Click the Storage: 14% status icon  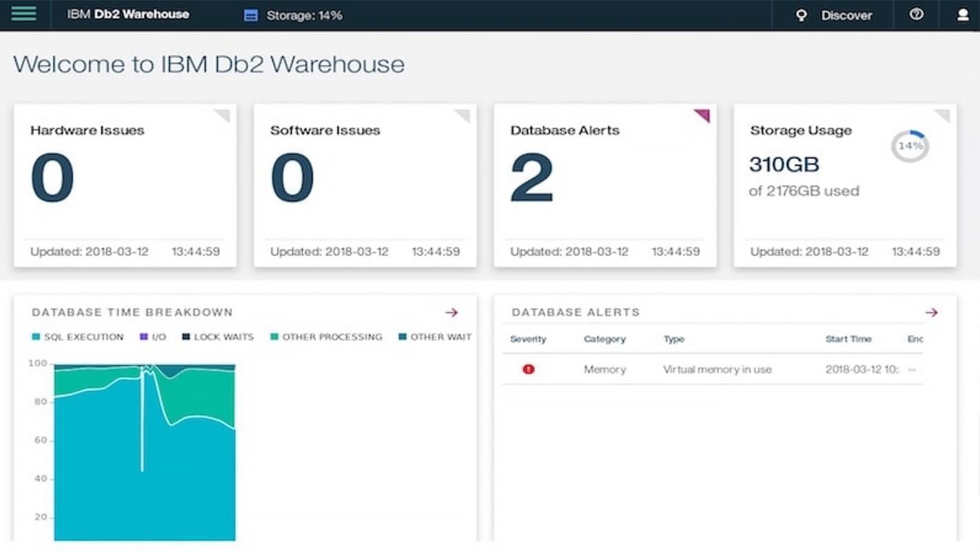(250, 15)
